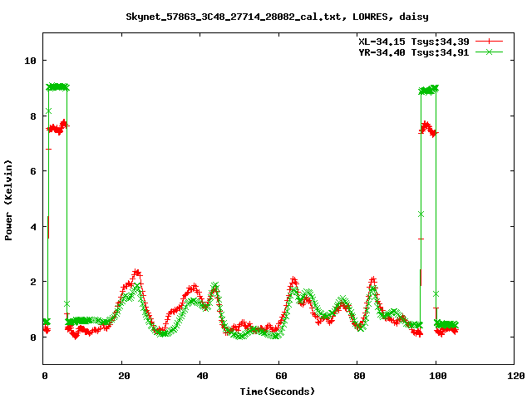Image resolution: width=532 pixels, height=399 pixels.
Task: Select legend entry XL-34.15 Tsys:34.39
Action: click(x=414, y=42)
